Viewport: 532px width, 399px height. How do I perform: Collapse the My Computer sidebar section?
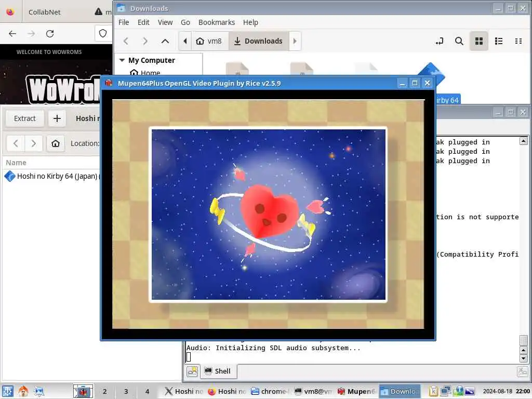(122, 60)
